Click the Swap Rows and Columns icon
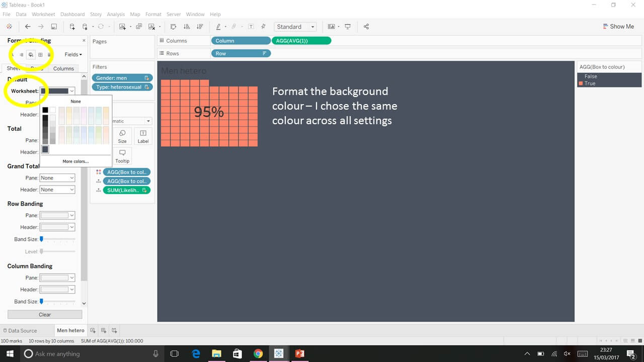Image resolution: width=644 pixels, height=362 pixels. [174, 26]
